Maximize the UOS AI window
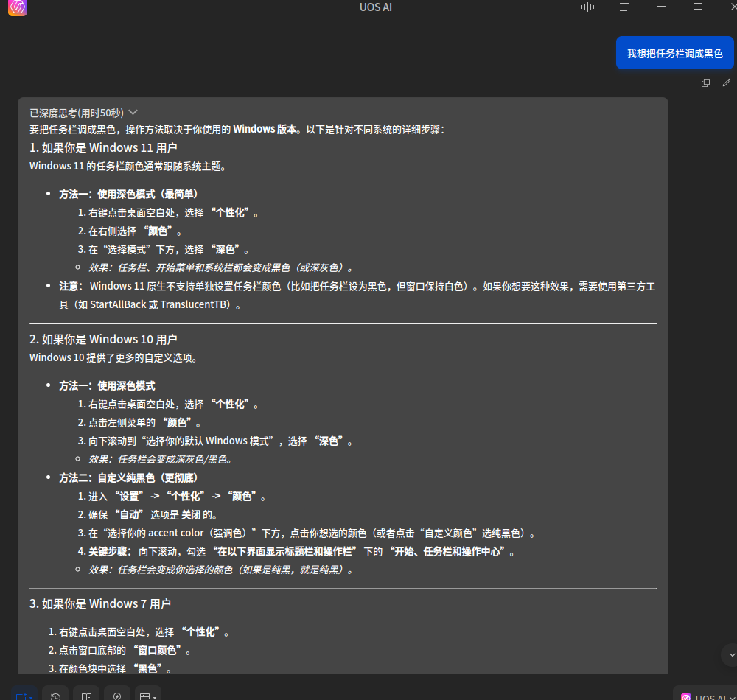This screenshot has height=700, width=737. coord(698,7)
